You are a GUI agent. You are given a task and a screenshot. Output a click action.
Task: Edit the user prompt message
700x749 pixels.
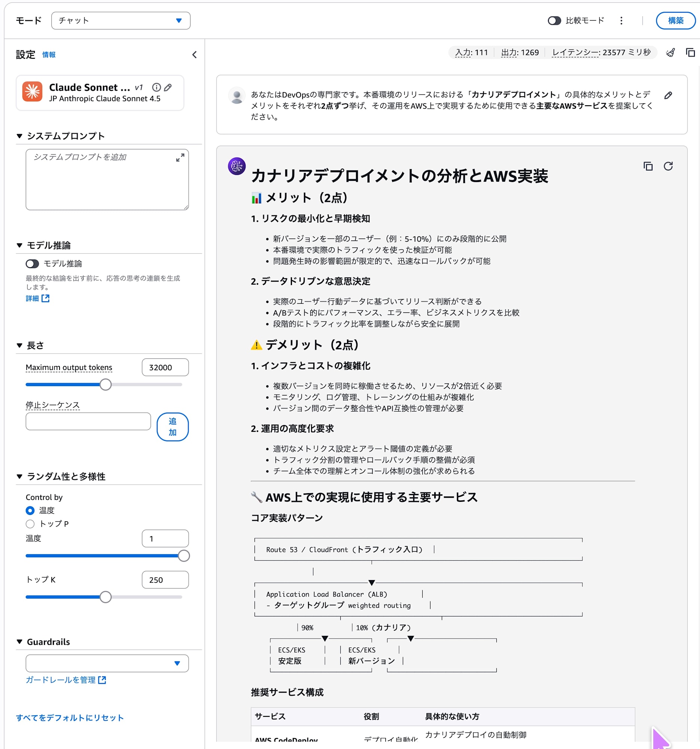tap(668, 95)
